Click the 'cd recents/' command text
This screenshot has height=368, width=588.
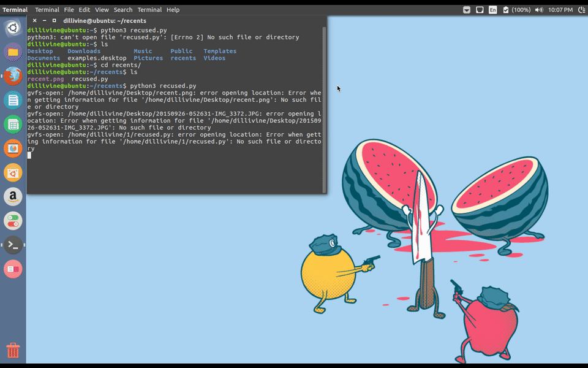121,65
